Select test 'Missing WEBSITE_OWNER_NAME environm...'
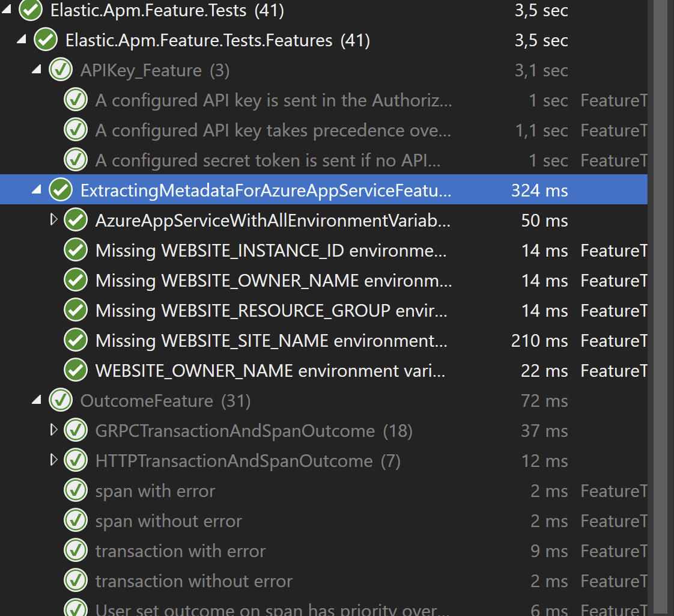This screenshot has height=616, width=674. coord(324,280)
